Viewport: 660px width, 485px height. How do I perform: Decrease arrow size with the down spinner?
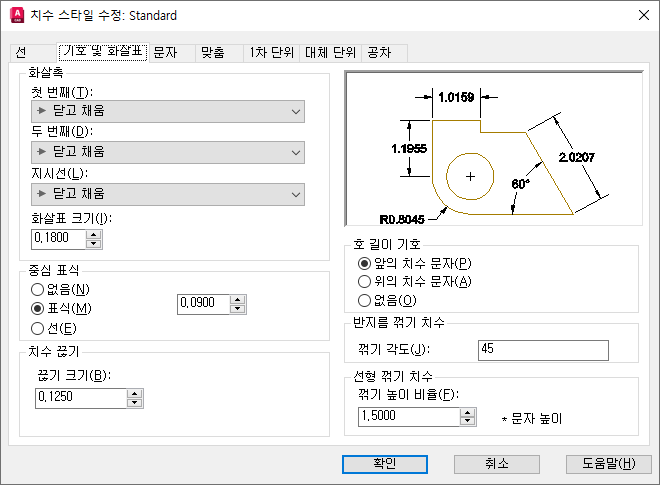click(x=93, y=244)
